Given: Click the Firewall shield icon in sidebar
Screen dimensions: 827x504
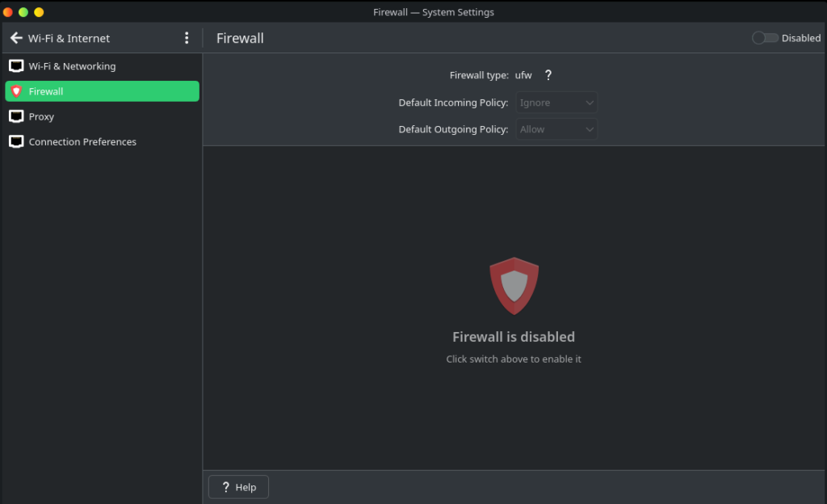Looking at the screenshot, I should click(x=16, y=91).
